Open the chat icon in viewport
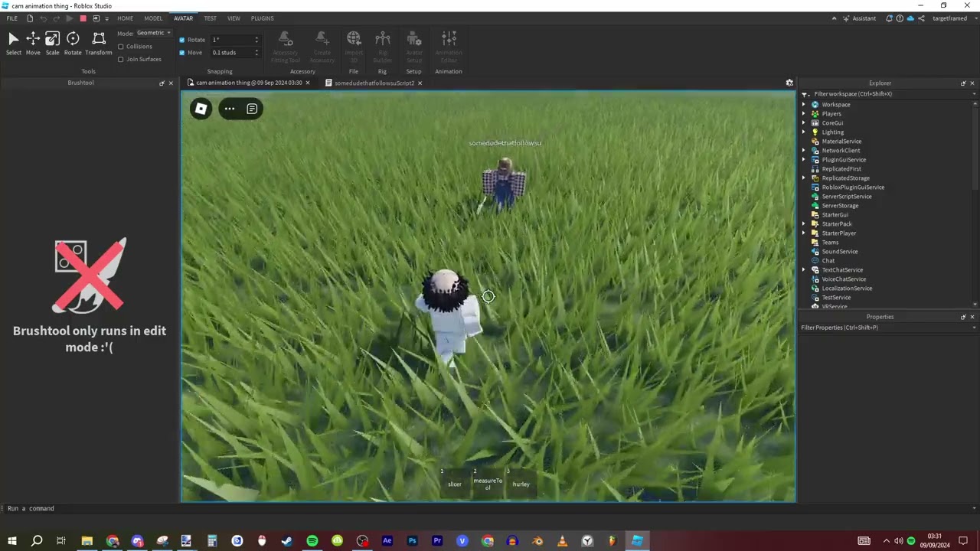980x551 pixels. pos(252,109)
